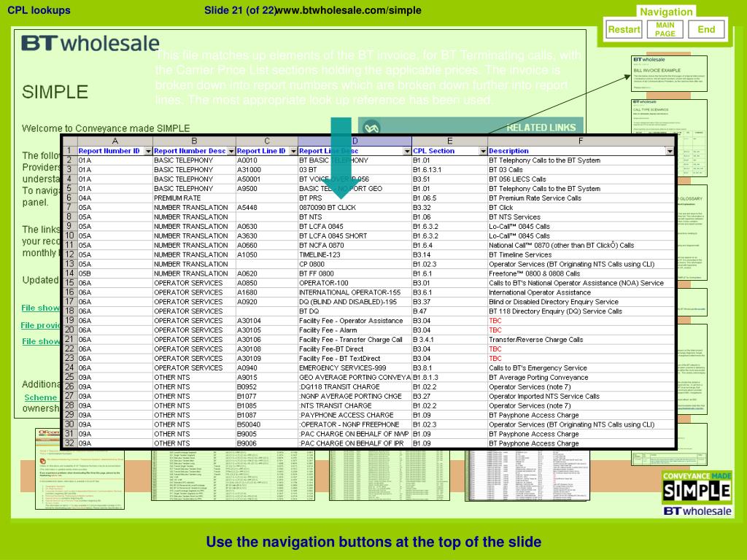The width and height of the screenshot is (747, 560).
Task: Select column F header
Action: point(581,141)
